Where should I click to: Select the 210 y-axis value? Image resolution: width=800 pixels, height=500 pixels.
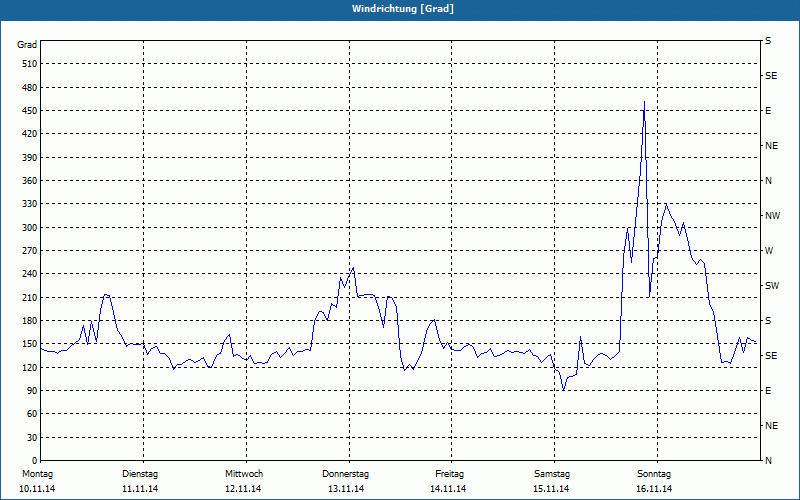(30, 297)
